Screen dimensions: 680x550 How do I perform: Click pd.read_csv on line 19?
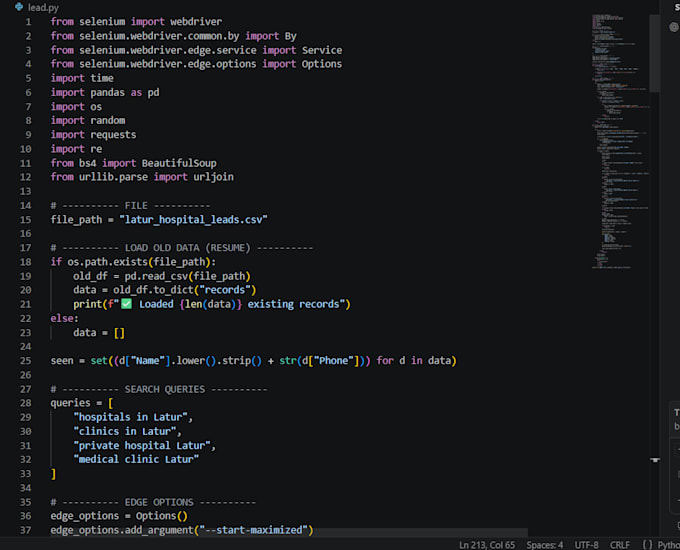156,276
